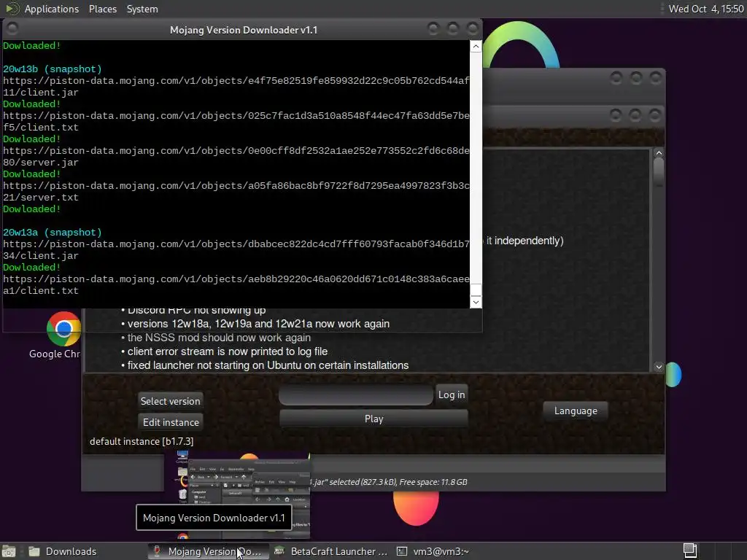Switch to Mojang Version Downloader taskbar entry

206,551
